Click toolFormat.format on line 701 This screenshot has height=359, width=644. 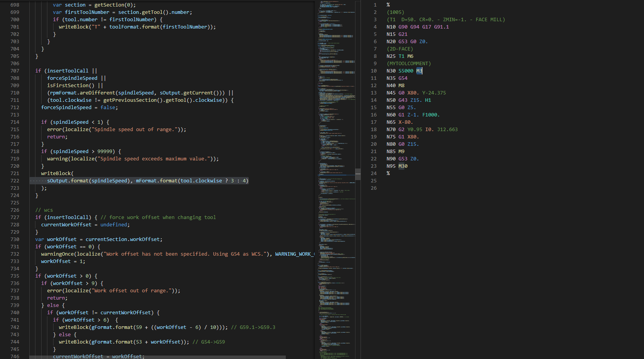point(134,27)
